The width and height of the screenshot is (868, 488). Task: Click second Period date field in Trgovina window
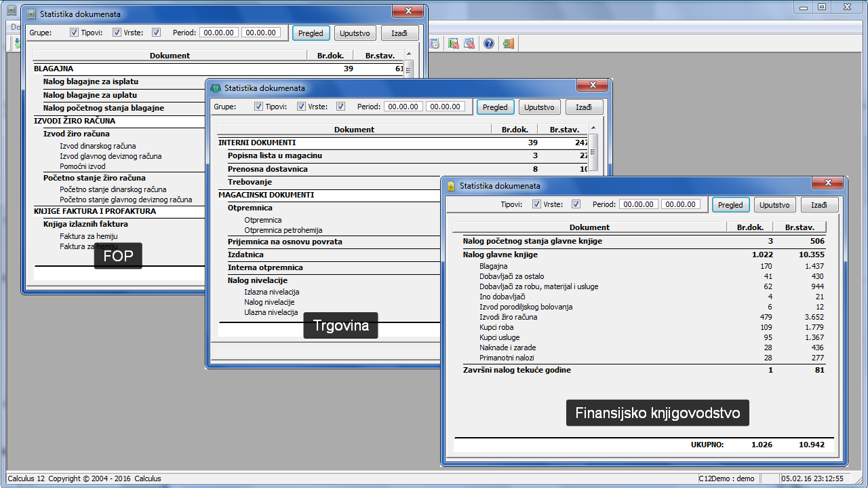click(x=446, y=107)
